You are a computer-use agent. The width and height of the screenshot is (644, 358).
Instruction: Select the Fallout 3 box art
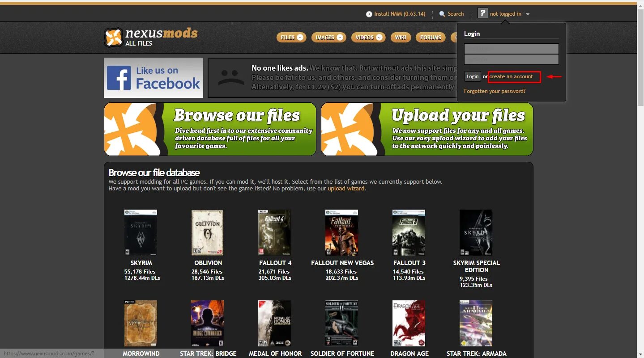409,232
